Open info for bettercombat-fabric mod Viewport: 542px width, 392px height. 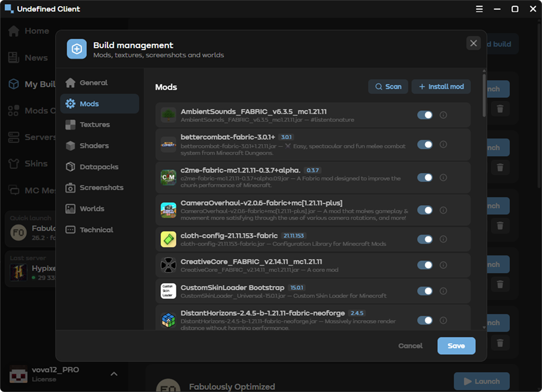443,144
